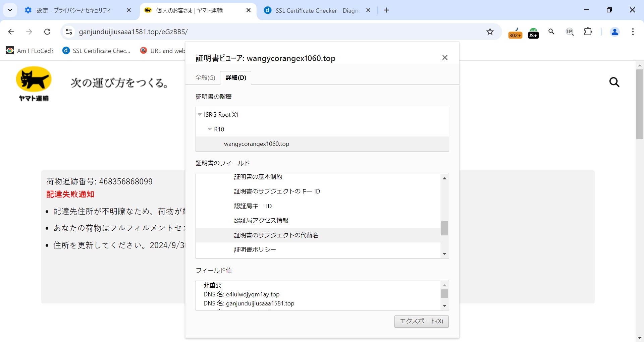Close the SSL Certificate Checker tab
This screenshot has height=342, width=644.
pyautogui.click(x=368, y=10)
